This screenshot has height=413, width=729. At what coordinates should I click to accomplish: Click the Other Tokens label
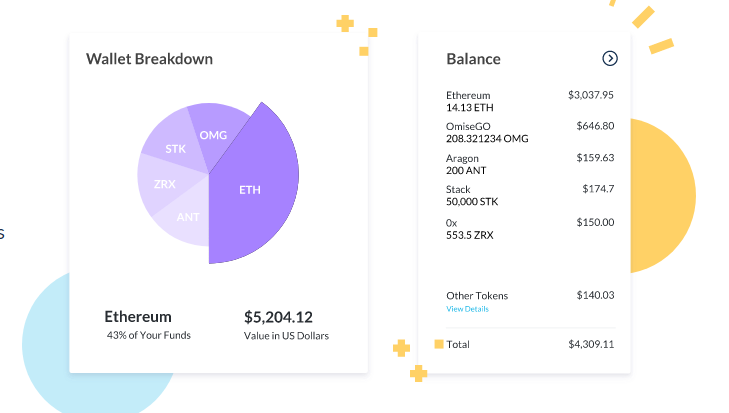(477, 296)
